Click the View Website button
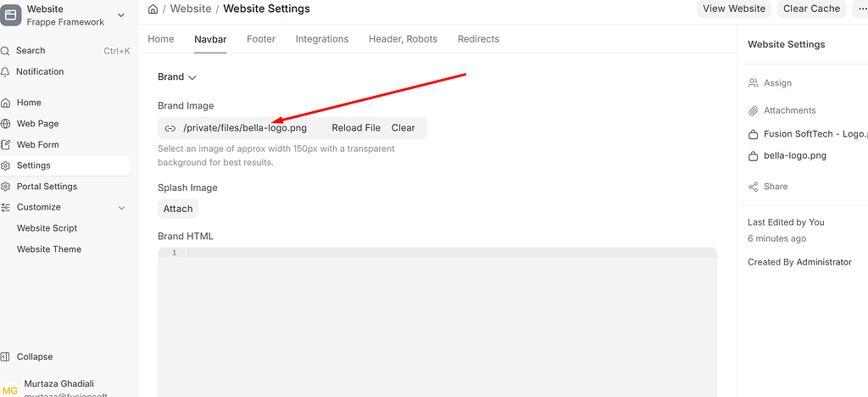 (x=734, y=8)
